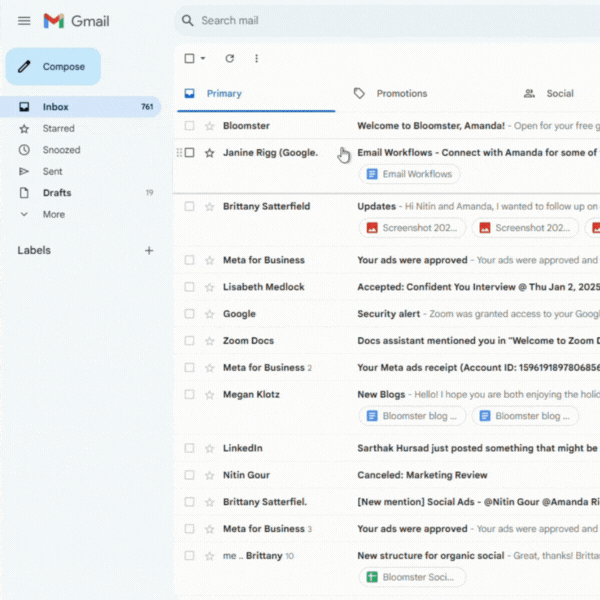600x600 pixels.
Task: Tick the select-all checkbox in toolbar
Action: (x=189, y=59)
